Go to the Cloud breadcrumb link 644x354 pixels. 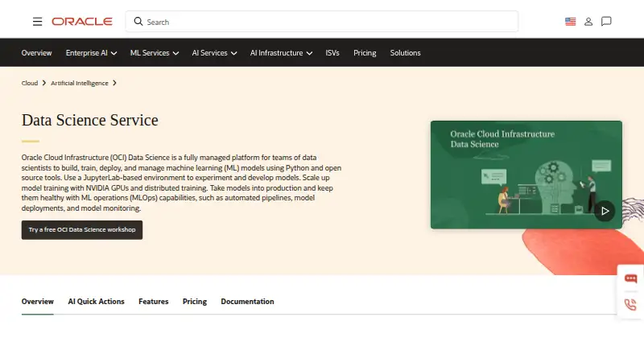tap(30, 83)
